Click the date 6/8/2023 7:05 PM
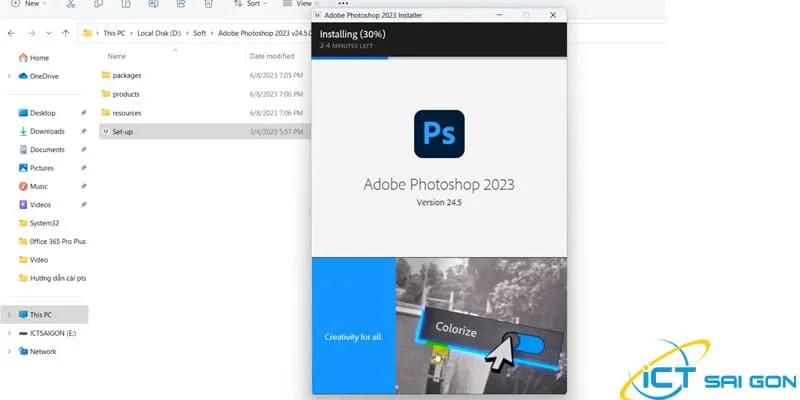 point(276,75)
